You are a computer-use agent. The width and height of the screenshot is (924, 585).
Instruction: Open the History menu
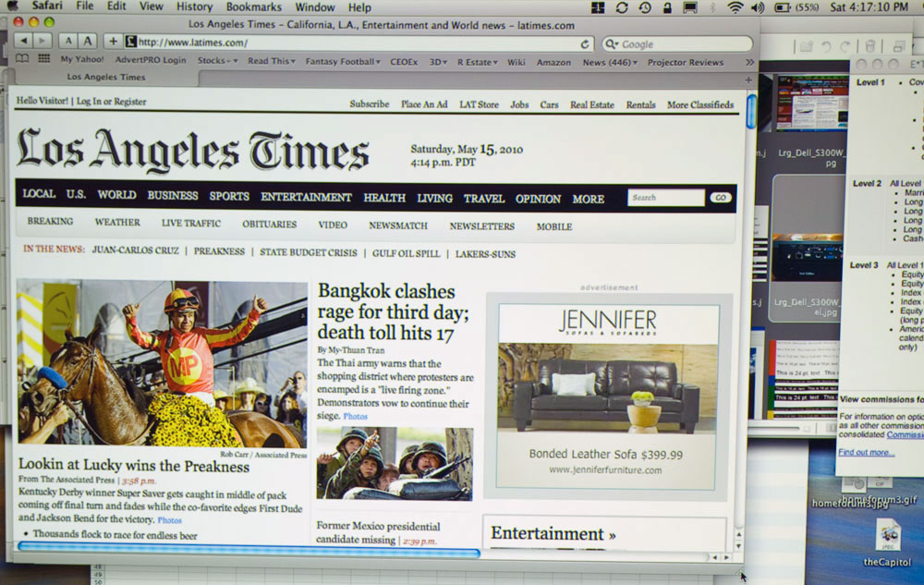(x=194, y=7)
